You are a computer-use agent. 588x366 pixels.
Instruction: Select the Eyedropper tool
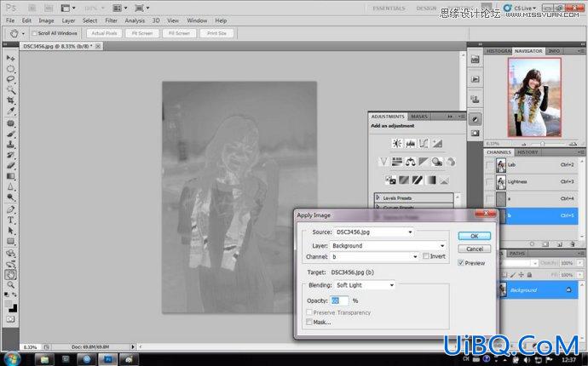point(10,111)
